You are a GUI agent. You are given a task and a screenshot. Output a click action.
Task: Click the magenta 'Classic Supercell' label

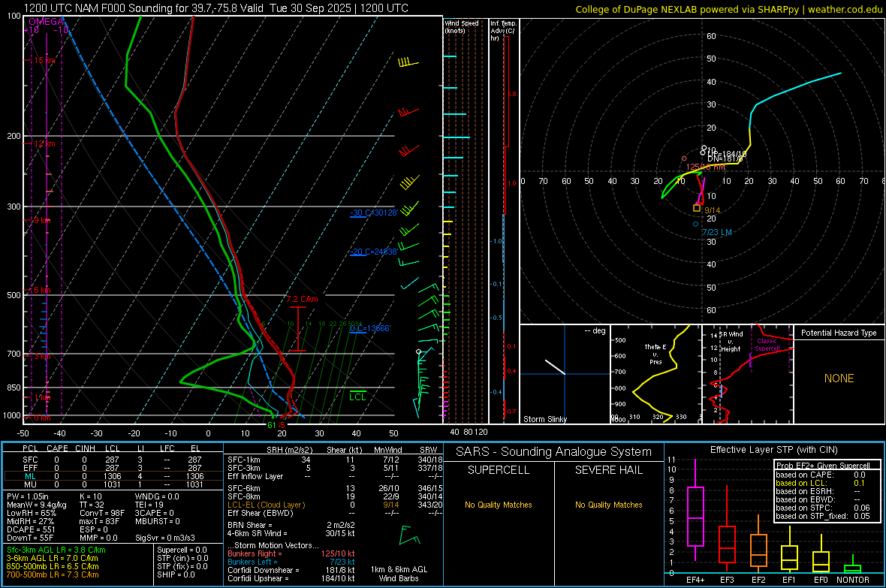tap(767, 345)
